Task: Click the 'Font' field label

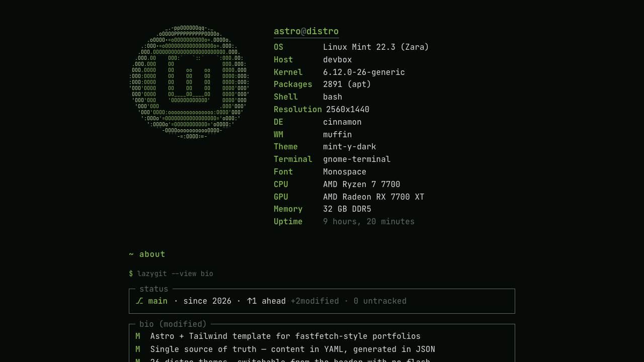Action: (x=283, y=172)
